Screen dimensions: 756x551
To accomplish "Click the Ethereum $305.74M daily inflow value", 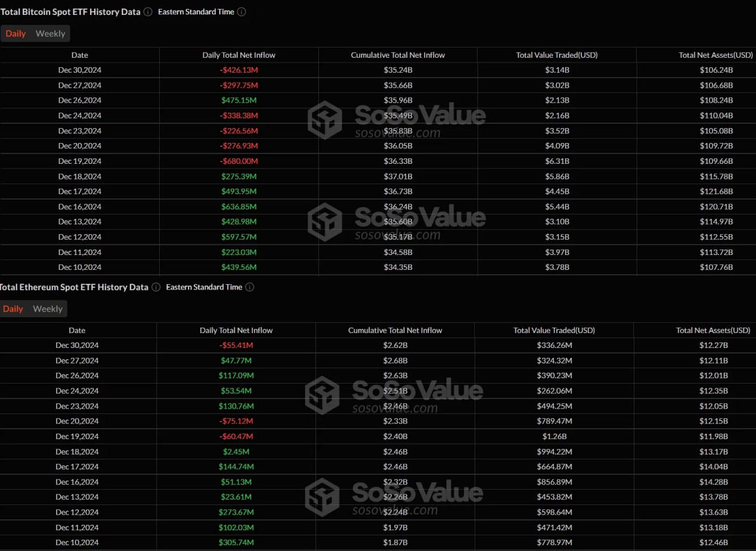I will click(x=236, y=542).
